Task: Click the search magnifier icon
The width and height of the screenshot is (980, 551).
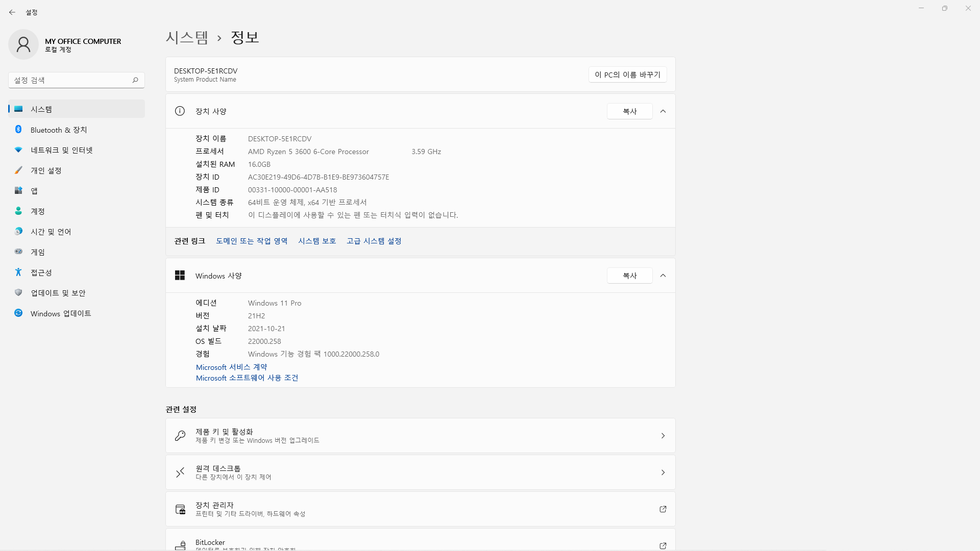Action: pyautogui.click(x=135, y=80)
